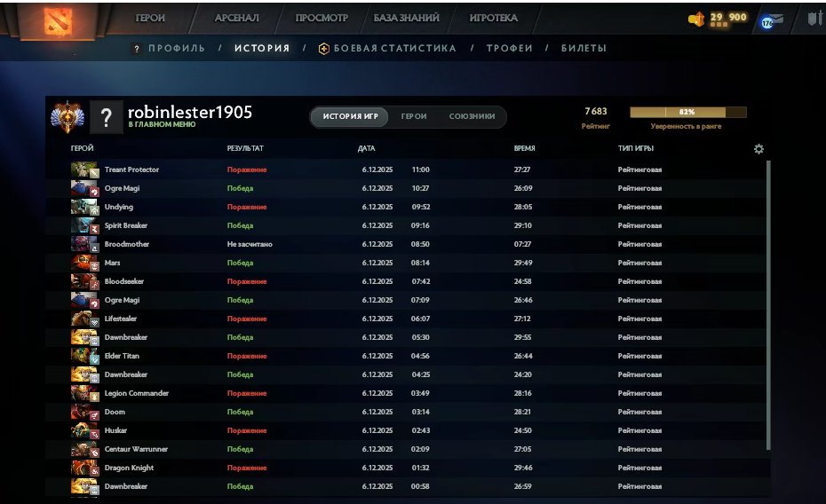Click the Centaur Warrunner hero name

point(136,449)
